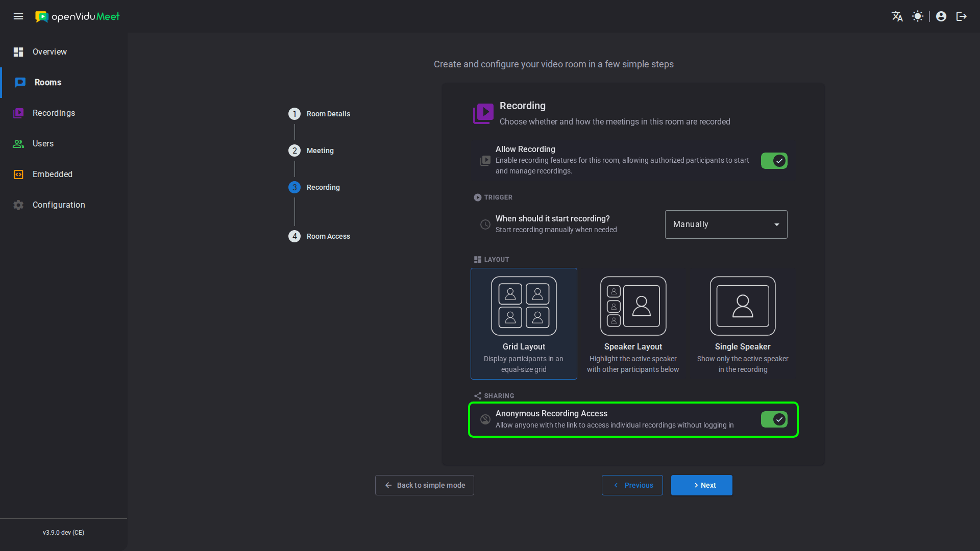Click the Embedded code icon
Viewport: 980px width, 551px height.
[18, 174]
